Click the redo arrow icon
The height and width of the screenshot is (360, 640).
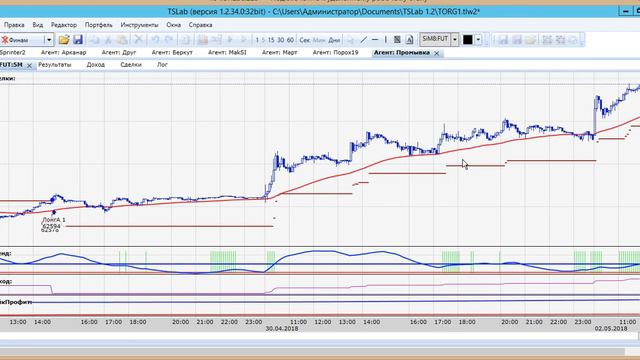point(169,40)
